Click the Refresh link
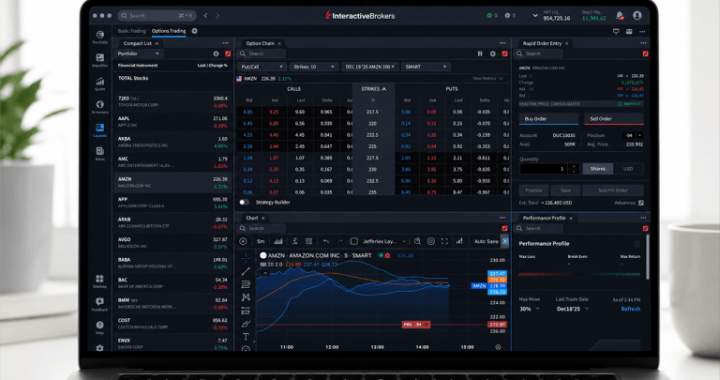The height and width of the screenshot is (380, 720). point(630,309)
